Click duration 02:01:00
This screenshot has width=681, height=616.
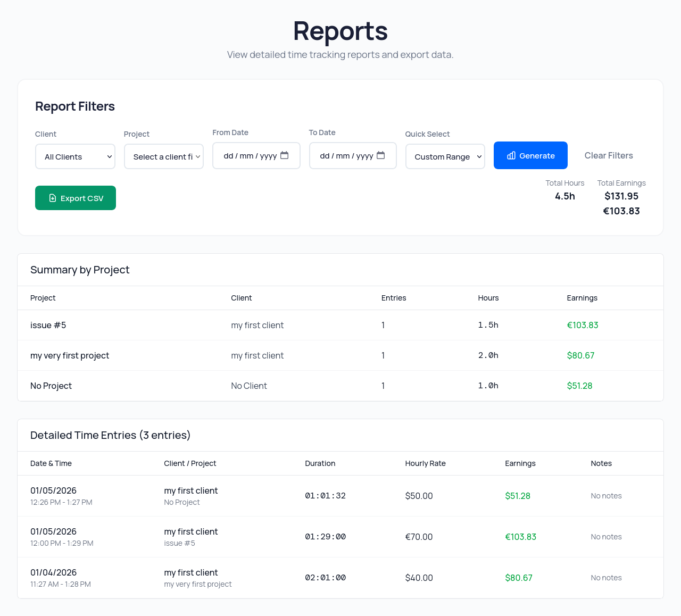[x=325, y=578]
